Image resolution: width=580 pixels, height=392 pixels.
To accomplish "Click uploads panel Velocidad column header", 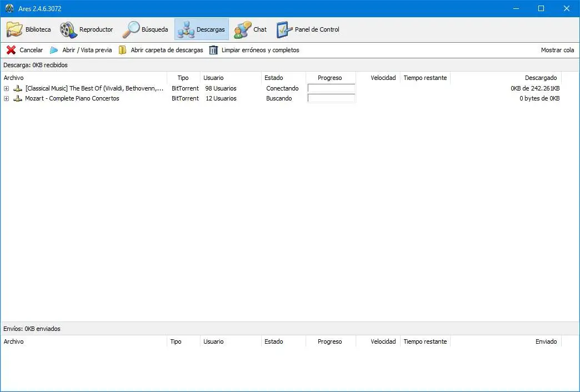I will [x=378, y=341].
